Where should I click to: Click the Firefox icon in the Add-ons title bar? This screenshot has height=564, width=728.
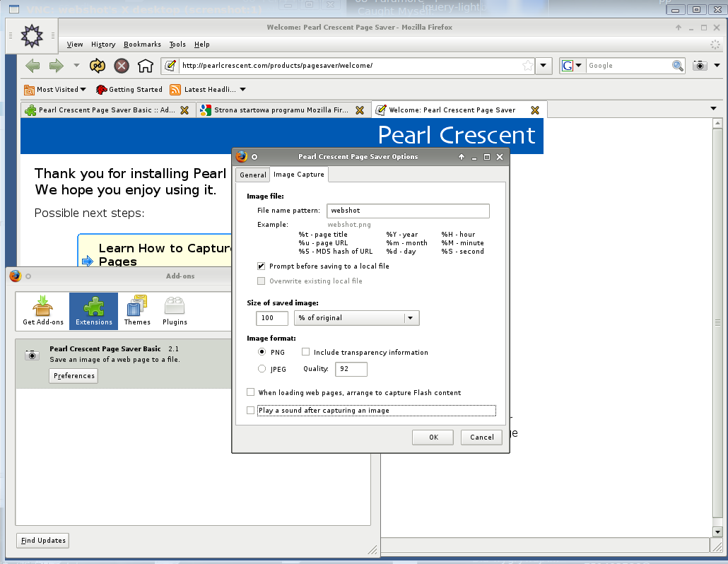tap(16, 276)
